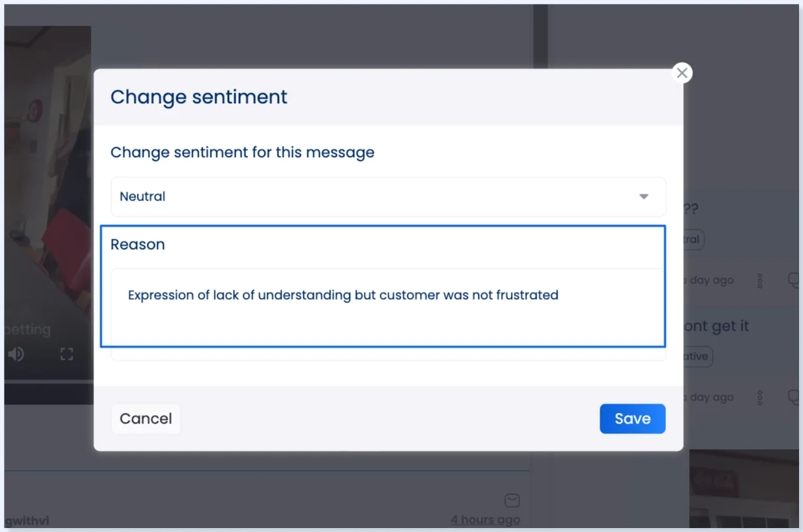Open the three-dot menu for the '??' message
This screenshot has height=532, width=803.
tap(760, 281)
